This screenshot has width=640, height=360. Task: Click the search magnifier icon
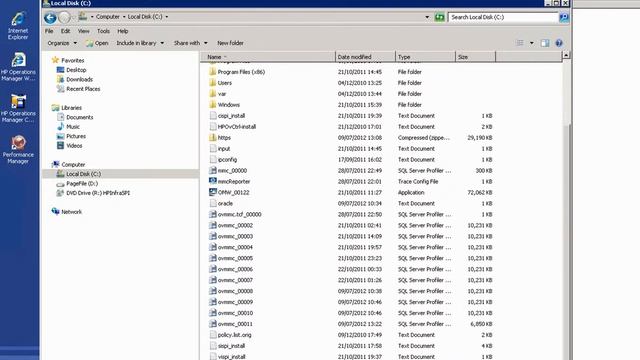tap(564, 17)
